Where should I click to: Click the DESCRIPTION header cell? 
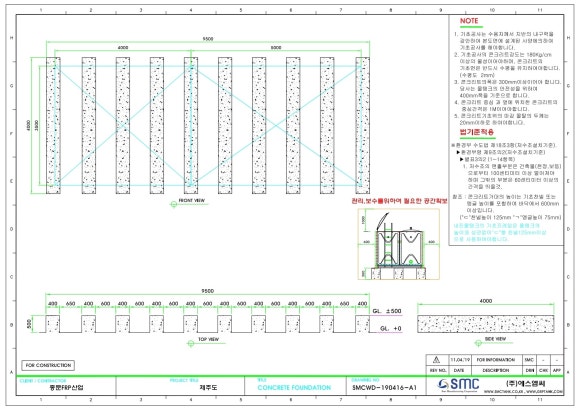(x=496, y=370)
